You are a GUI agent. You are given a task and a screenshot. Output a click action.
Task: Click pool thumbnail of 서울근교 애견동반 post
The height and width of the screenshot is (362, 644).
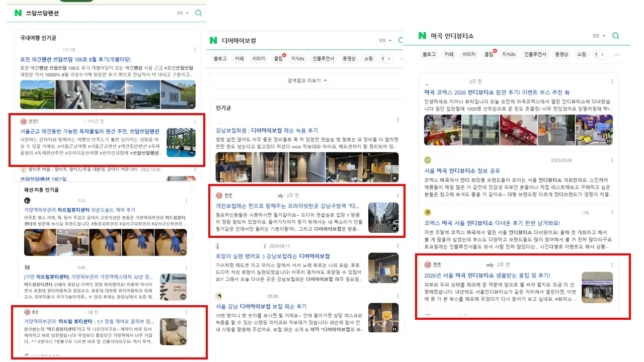coord(181,142)
